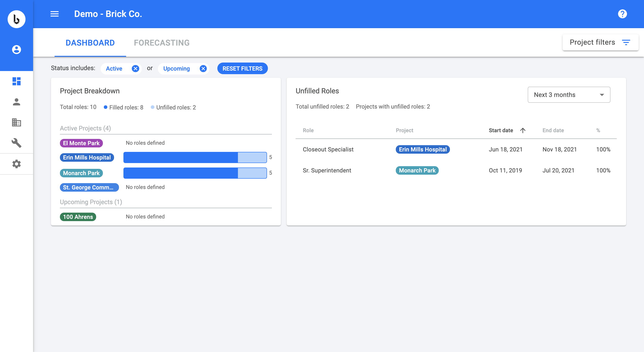This screenshot has width=644, height=352.
Task: Select the Dashboard tab
Action: click(90, 43)
